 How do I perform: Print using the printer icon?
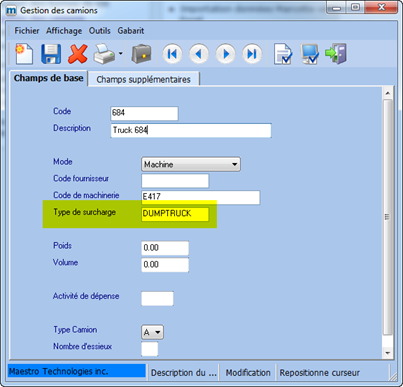104,54
